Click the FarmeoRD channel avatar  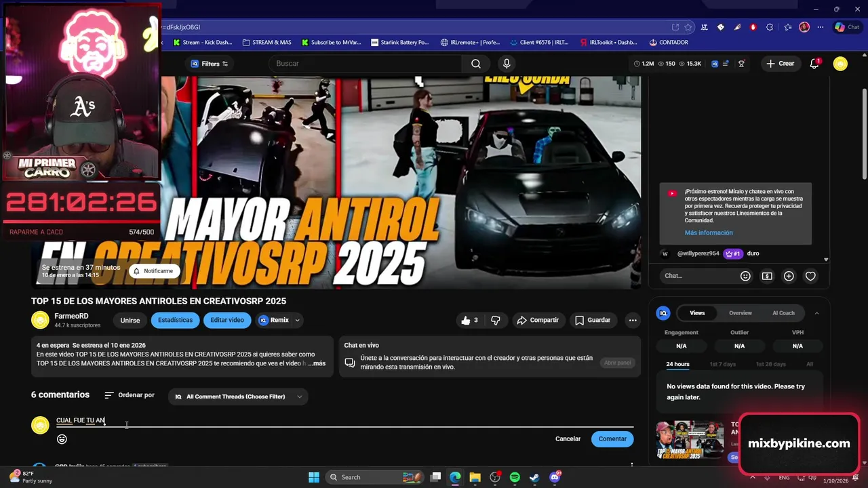[x=40, y=320]
